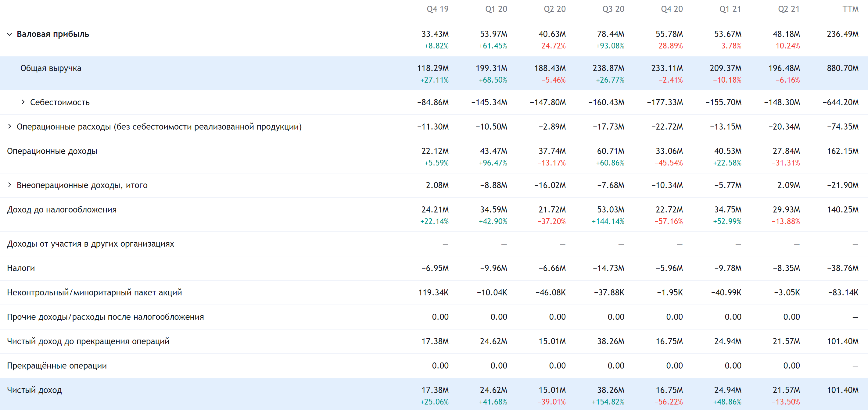This screenshot has height=410, width=868.
Task: Click gross profit value 78.44M
Action: point(611,34)
